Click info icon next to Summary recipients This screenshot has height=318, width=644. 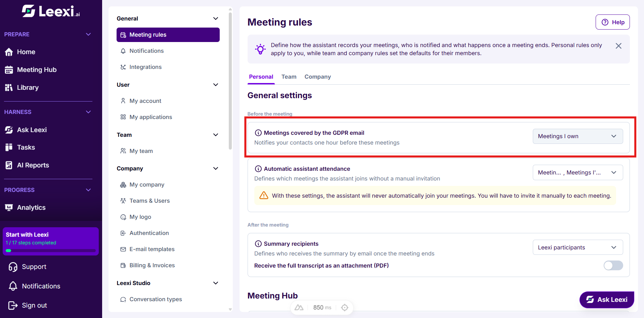click(x=258, y=244)
